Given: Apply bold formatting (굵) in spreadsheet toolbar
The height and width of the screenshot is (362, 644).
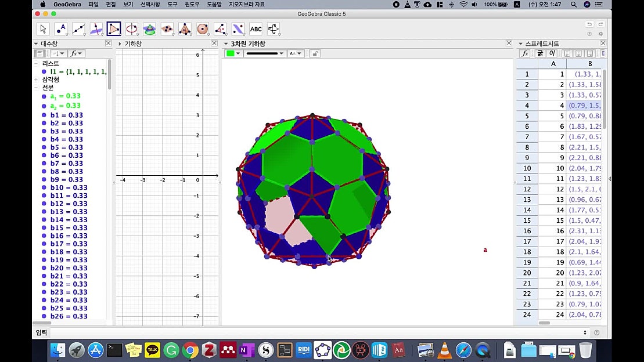Looking at the screenshot, I should tap(540, 53).
